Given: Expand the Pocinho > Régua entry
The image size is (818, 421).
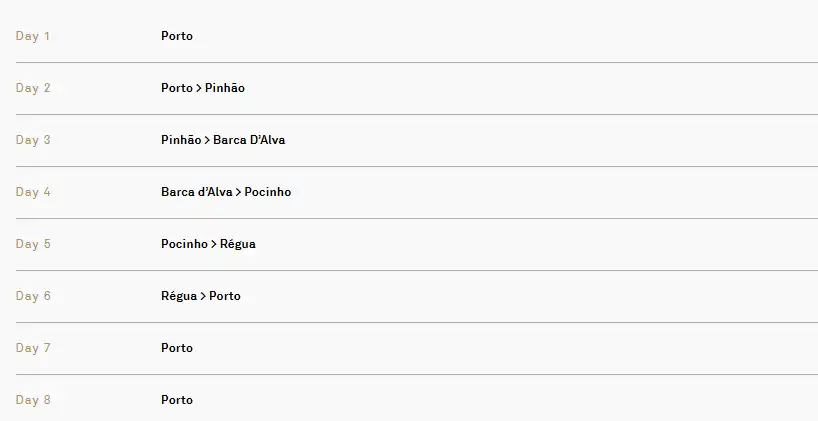Looking at the screenshot, I should [x=207, y=244].
